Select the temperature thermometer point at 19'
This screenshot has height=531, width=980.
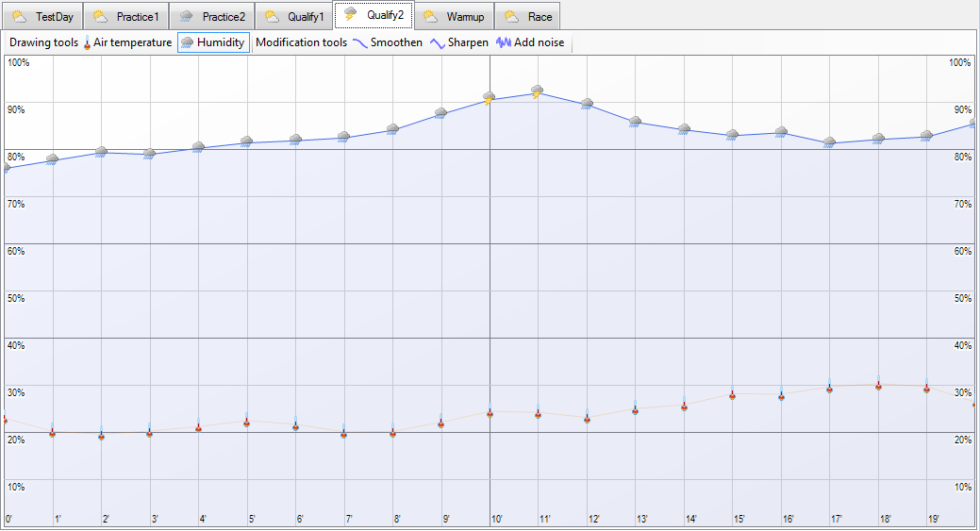tap(927, 386)
